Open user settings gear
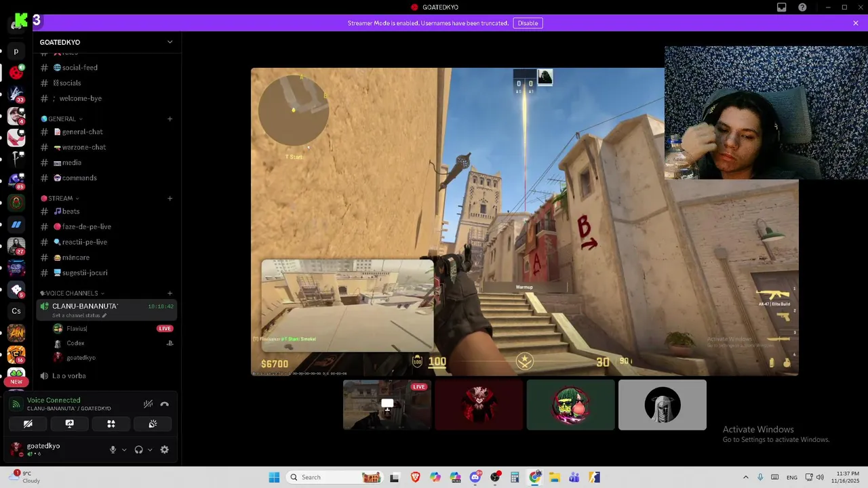 (164, 449)
